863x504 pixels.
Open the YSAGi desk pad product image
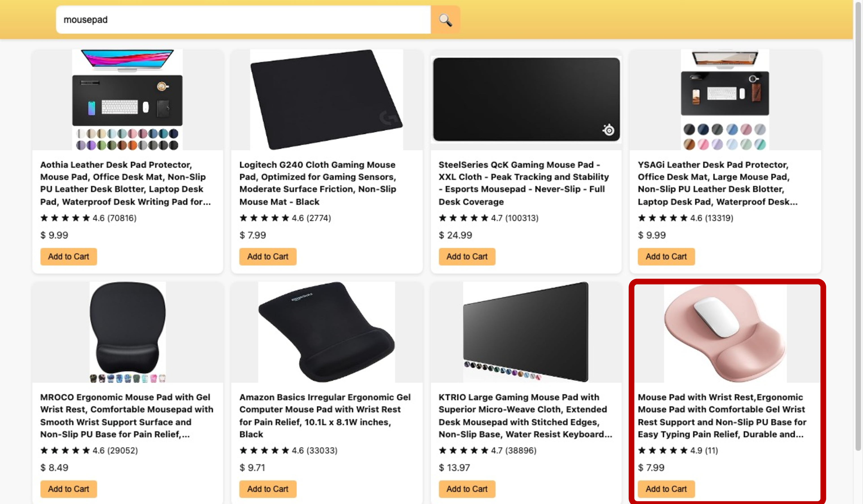(725, 100)
